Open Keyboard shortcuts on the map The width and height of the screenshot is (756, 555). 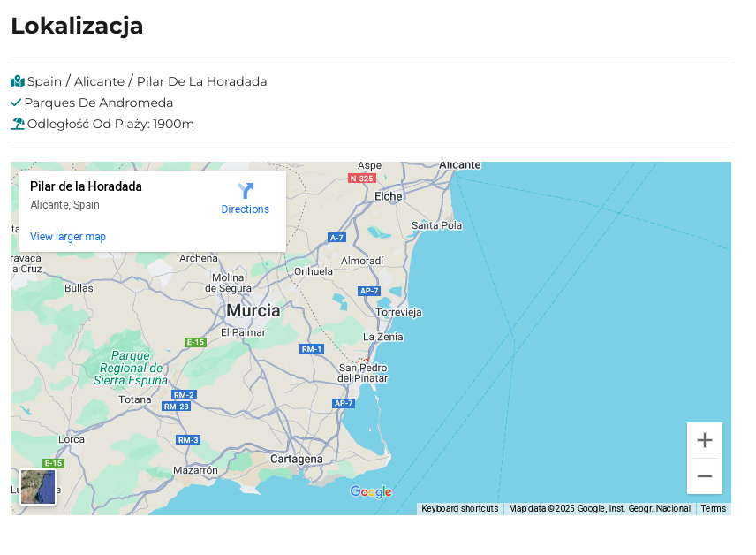point(460,508)
